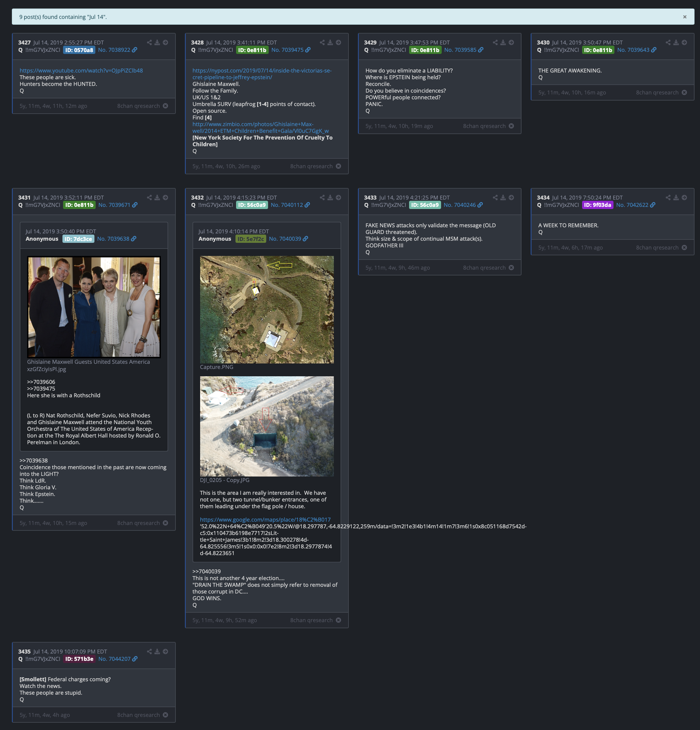Screen dimensions: 700x730
Task: Share post 3429
Action: tap(495, 42)
